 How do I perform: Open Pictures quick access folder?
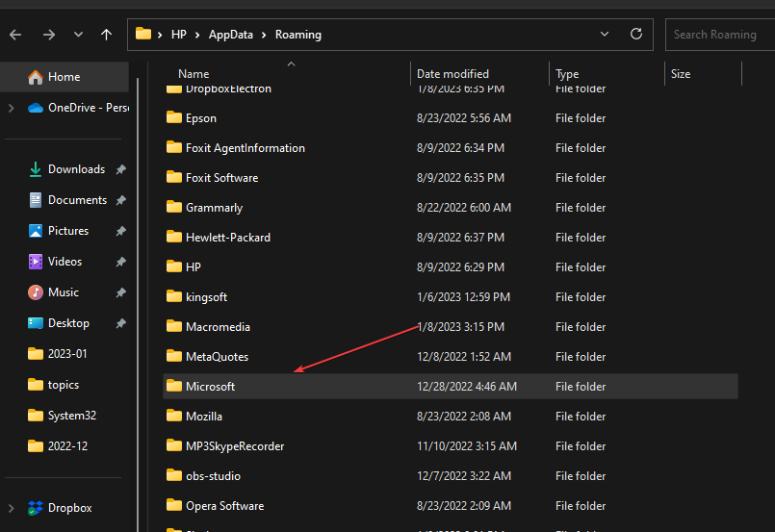coord(59,231)
